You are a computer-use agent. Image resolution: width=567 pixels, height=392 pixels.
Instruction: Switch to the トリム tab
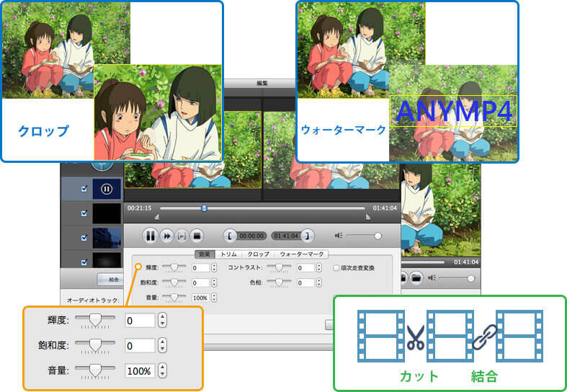(228, 254)
